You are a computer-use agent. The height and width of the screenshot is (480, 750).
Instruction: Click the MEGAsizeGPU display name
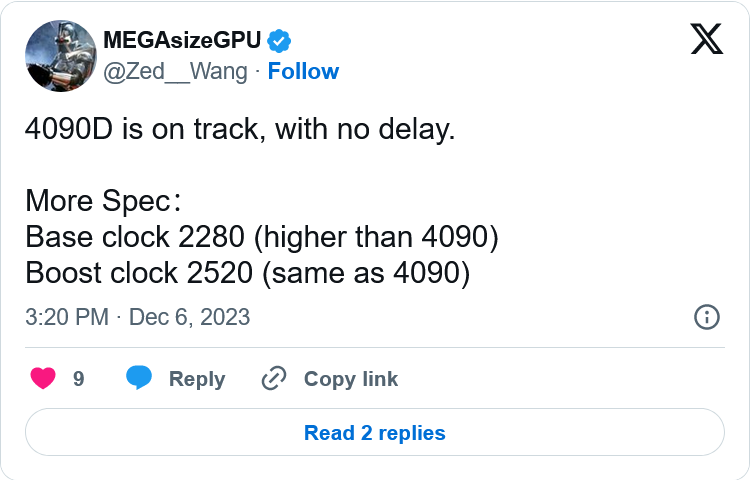[182, 41]
